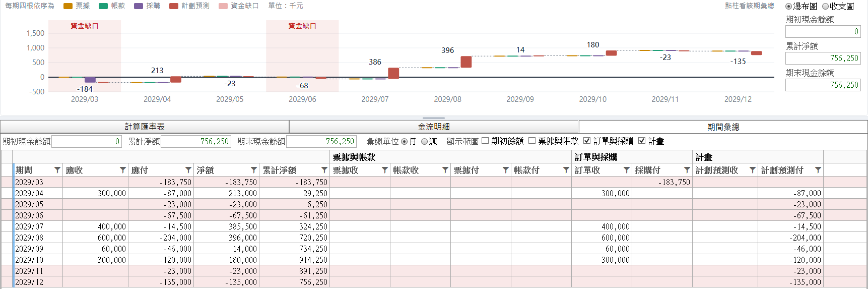
Task: Open the filter for the 訂單收 column
Action: point(626,170)
